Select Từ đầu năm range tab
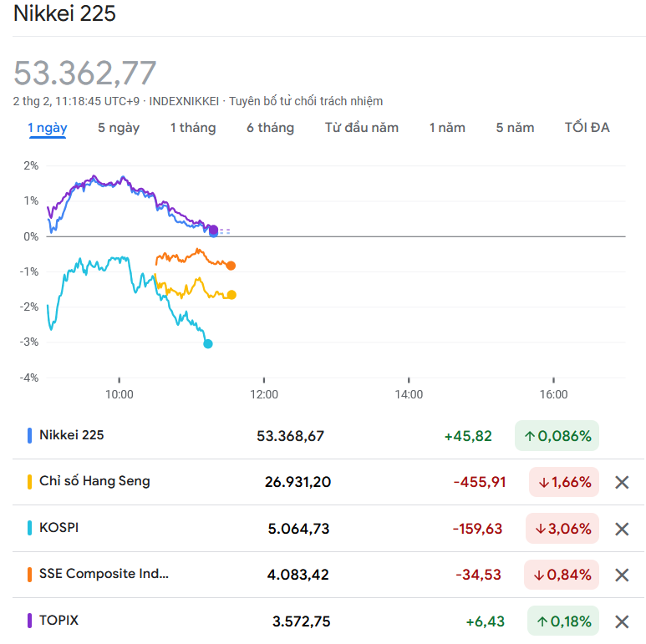The image size is (646, 644). 362,128
